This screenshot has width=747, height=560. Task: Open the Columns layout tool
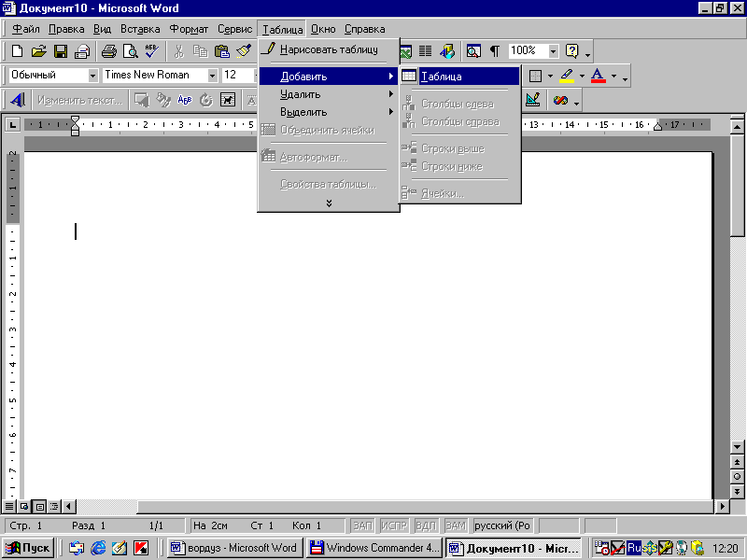[x=426, y=51]
